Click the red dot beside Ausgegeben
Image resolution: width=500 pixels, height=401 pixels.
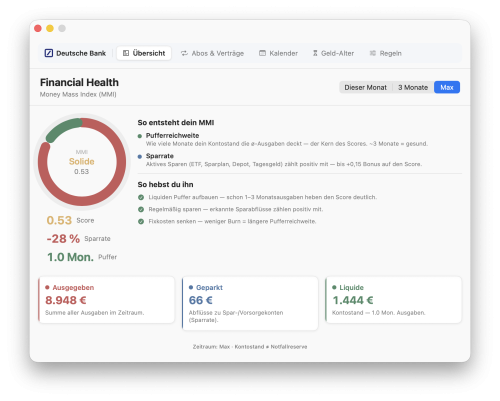47,287
